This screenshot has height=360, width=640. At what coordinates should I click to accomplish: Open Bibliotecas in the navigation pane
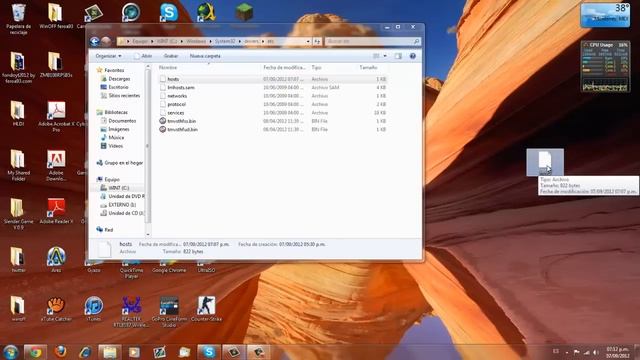point(116,112)
